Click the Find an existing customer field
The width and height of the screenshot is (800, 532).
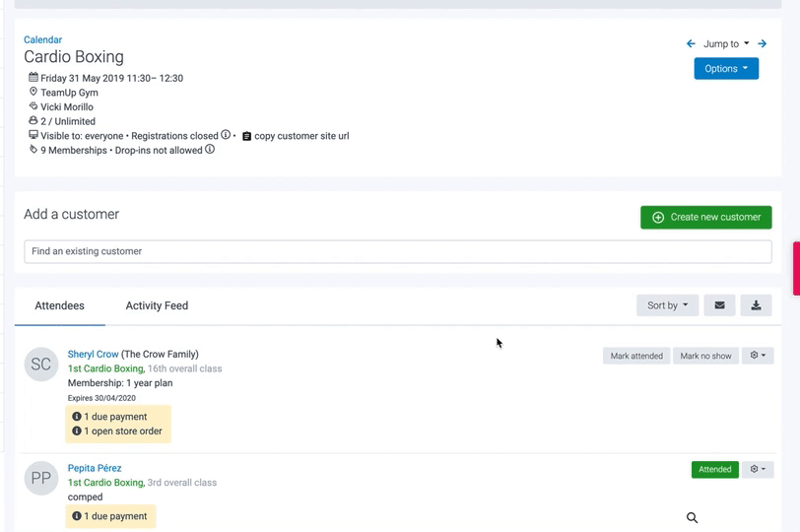coord(397,251)
